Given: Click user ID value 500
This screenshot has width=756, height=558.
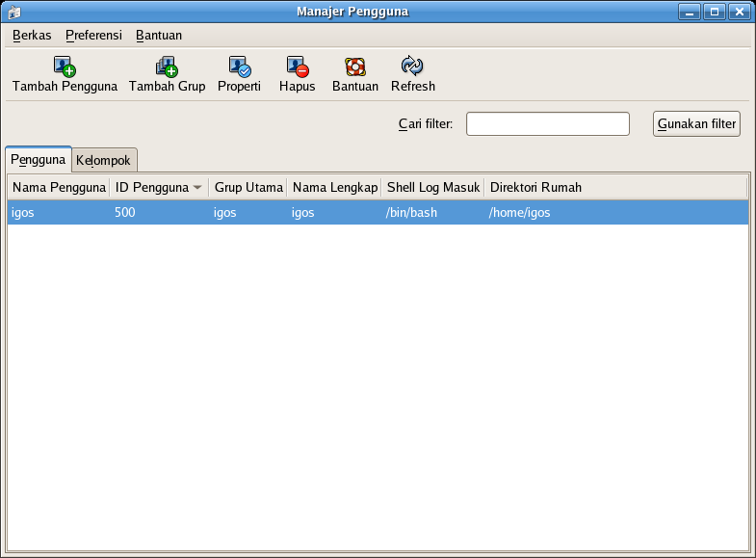Looking at the screenshot, I should 125,213.
